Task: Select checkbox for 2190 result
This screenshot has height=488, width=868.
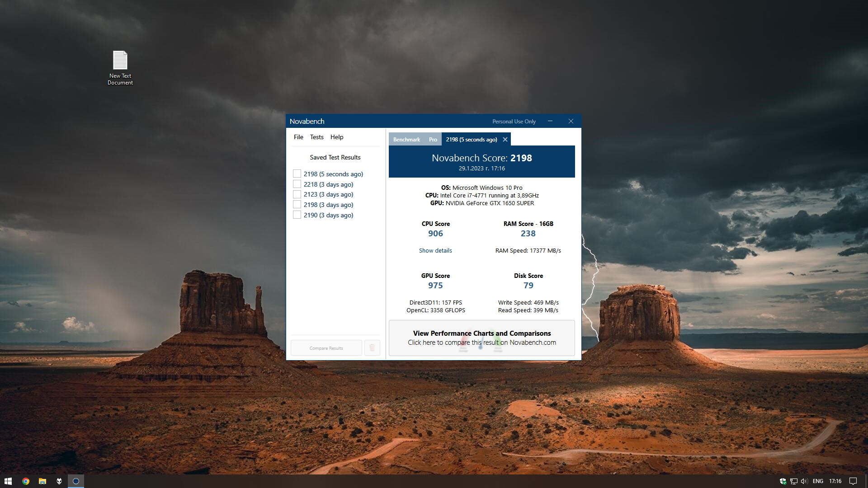Action: point(297,215)
